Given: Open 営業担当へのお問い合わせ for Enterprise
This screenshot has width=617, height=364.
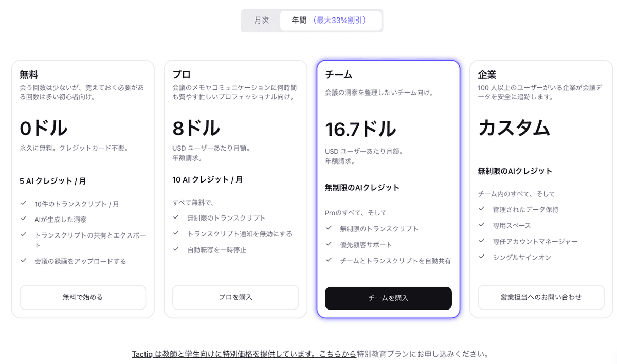Looking at the screenshot, I should [x=541, y=297].
